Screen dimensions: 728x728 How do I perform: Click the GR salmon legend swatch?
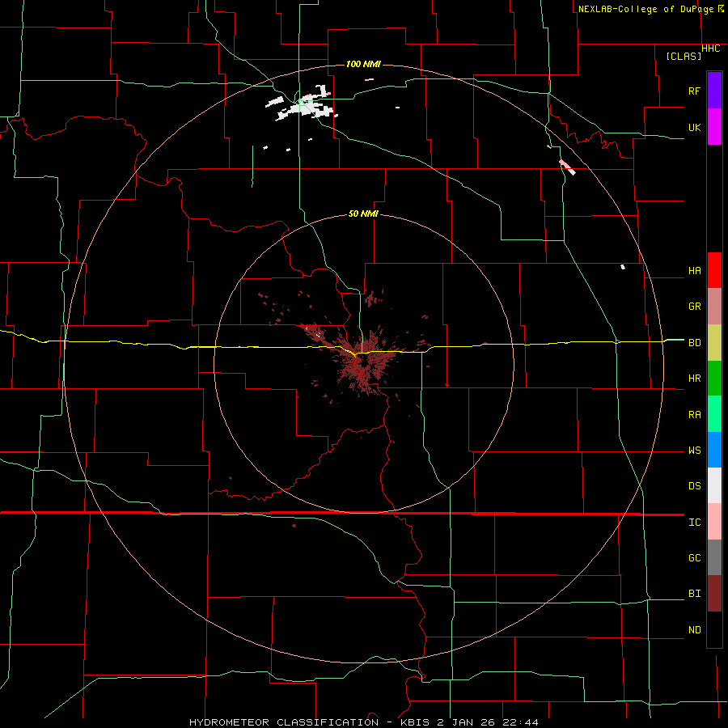tap(714, 307)
